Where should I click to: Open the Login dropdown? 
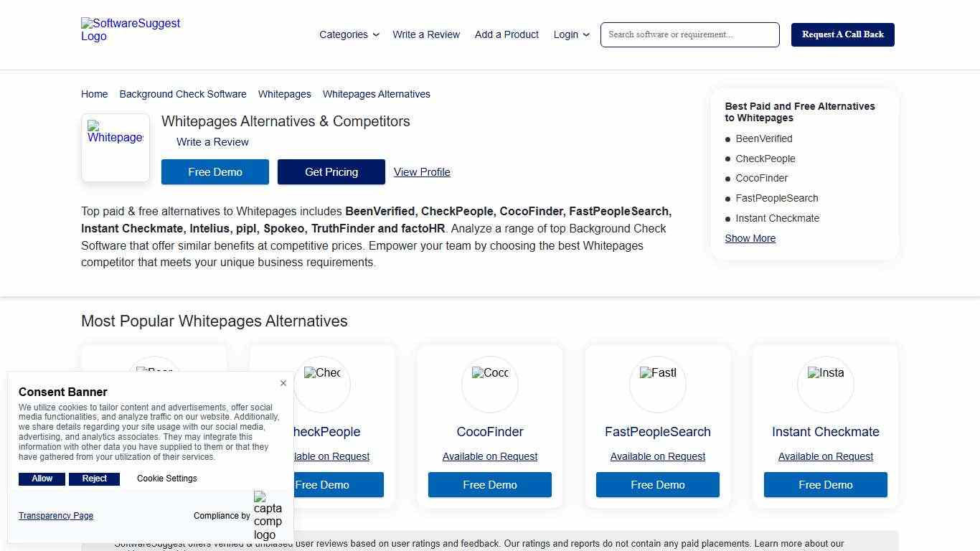[x=570, y=34]
